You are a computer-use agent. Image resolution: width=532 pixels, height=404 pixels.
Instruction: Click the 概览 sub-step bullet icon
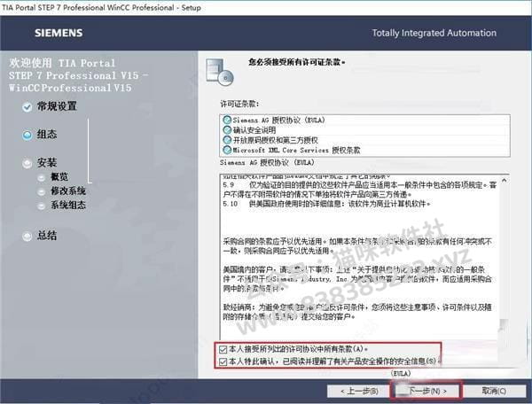click(x=42, y=177)
